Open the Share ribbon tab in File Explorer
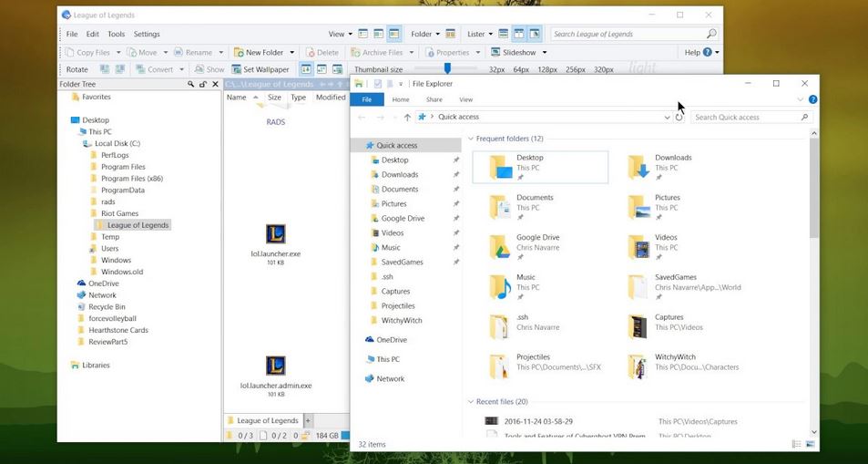Image resolution: width=868 pixels, height=464 pixels. pyautogui.click(x=434, y=99)
